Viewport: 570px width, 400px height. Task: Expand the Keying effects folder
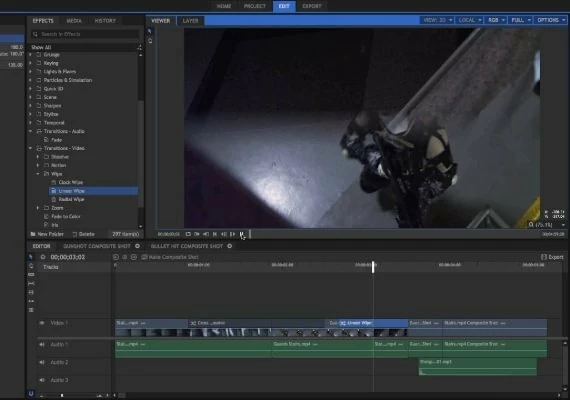pos(31,63)
